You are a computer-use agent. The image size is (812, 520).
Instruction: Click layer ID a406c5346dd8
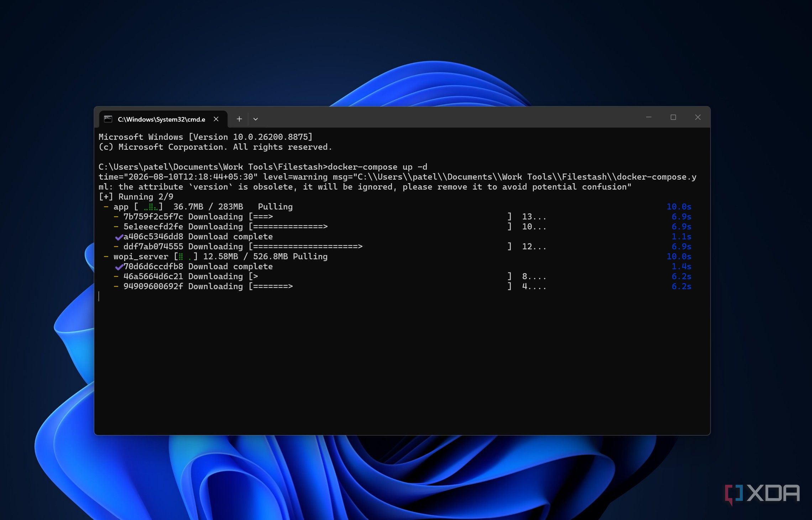point(153,237)
